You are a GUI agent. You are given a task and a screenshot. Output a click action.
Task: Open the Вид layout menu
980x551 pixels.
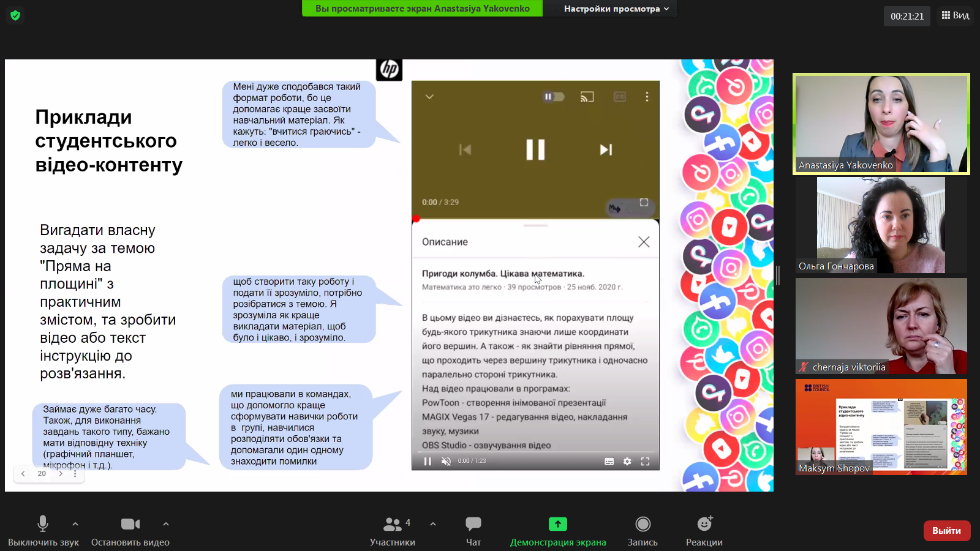955,15
